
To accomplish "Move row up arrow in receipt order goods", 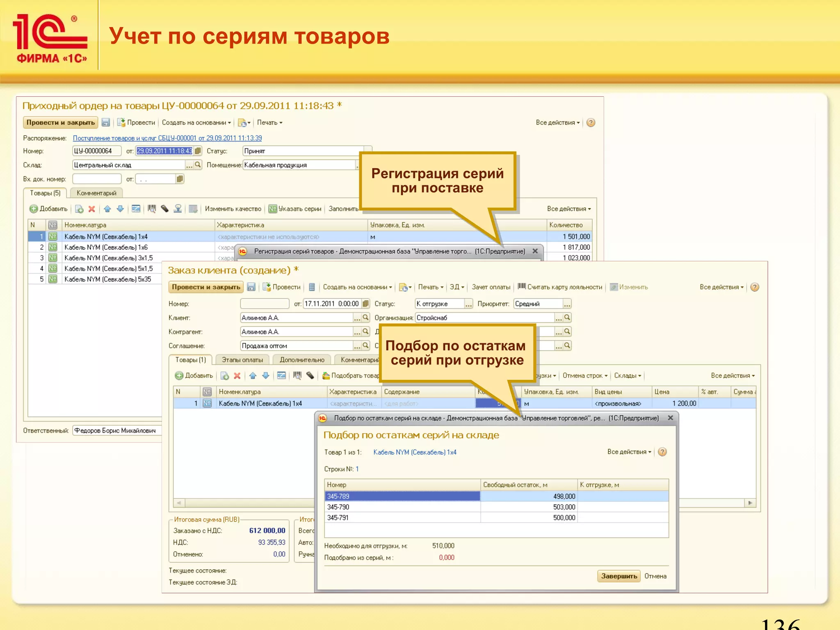I will 107,209.
